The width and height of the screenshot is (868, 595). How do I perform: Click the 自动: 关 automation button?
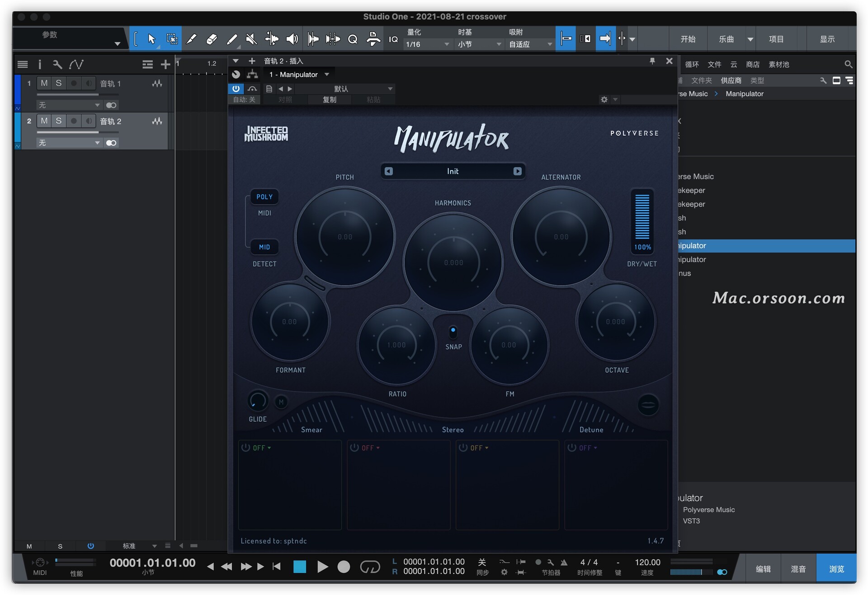click(245, 99)
